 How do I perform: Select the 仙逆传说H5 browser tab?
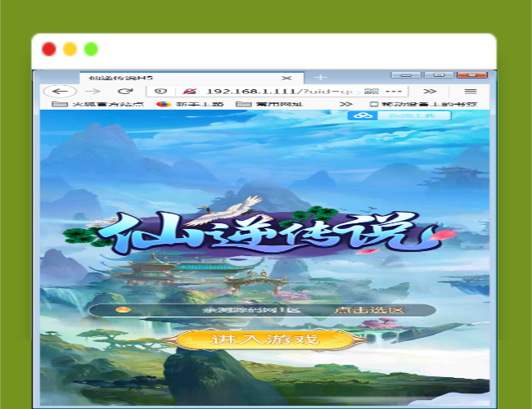192,78
